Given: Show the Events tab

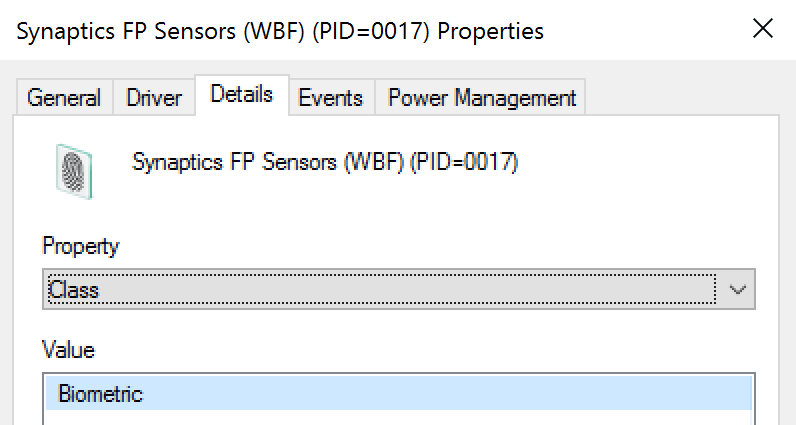Looking at the screenshot, I should pyautogui.click(x=330, y=98).
